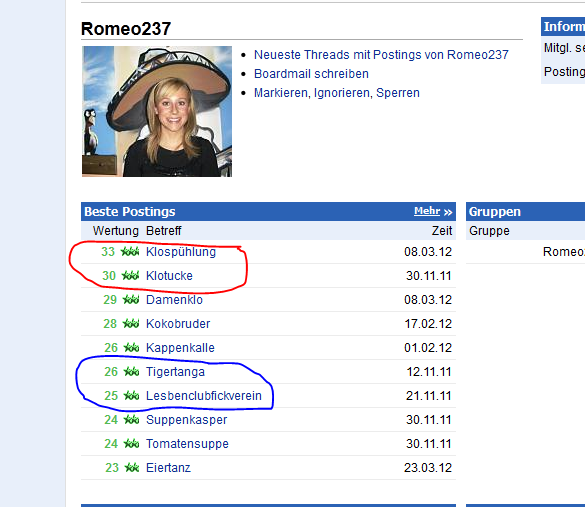The height and width of the screenshot is (507, 585).
Task: Click rating stars icon in Damenklo row
Action: [131, 300]
